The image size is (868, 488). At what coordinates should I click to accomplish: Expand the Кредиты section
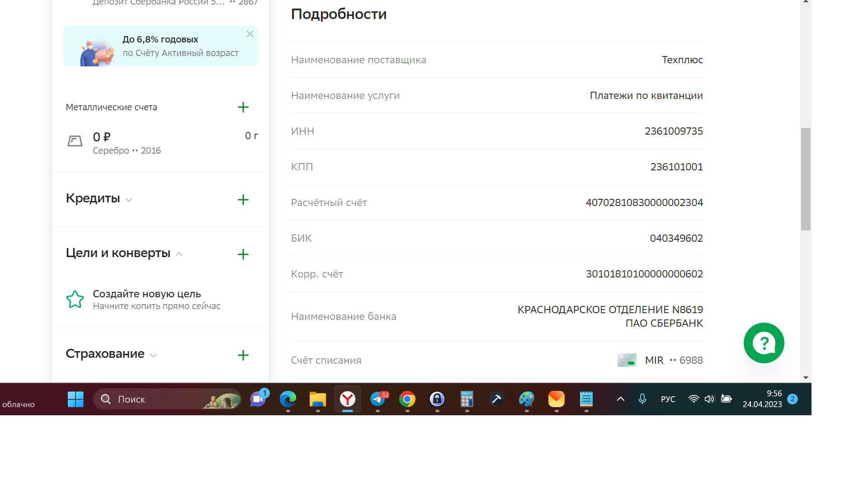coord(129,200)
